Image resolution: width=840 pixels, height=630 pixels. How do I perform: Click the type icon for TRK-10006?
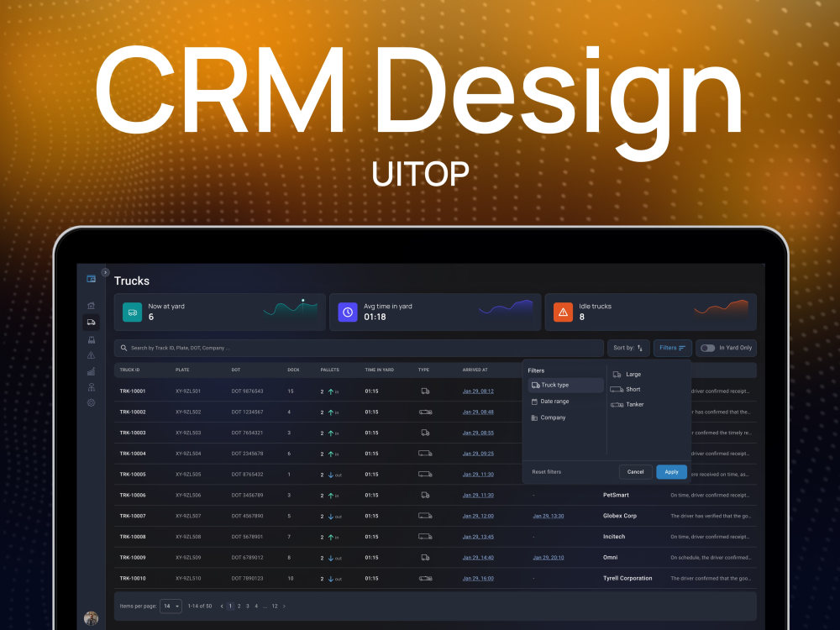425,495
